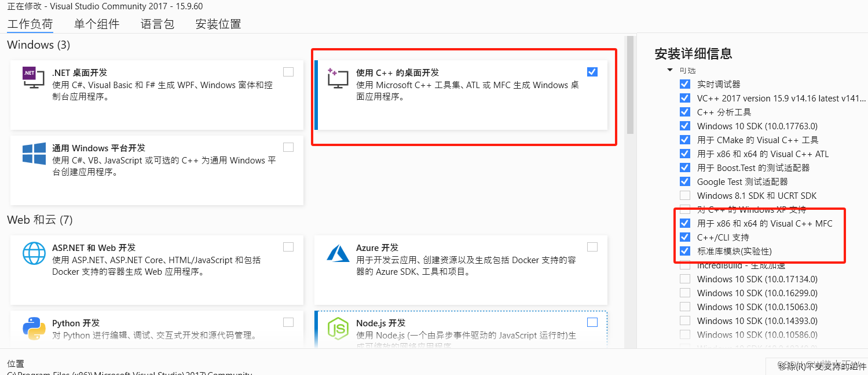The width and height of the screenshot is (868, 375).
Task: Check Windows 10 SDK (10.0.15063.0)
Action: (x=685, y=307)
